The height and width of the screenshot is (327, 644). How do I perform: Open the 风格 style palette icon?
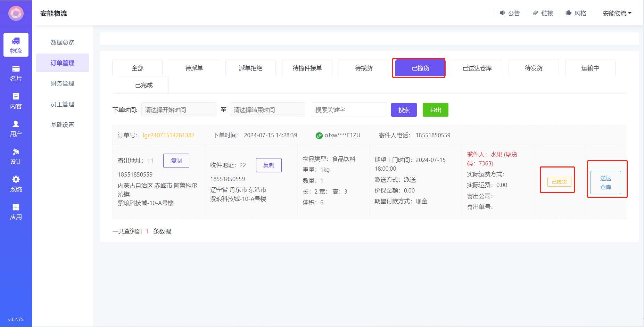pyautogui.click(x=569, y=13)
